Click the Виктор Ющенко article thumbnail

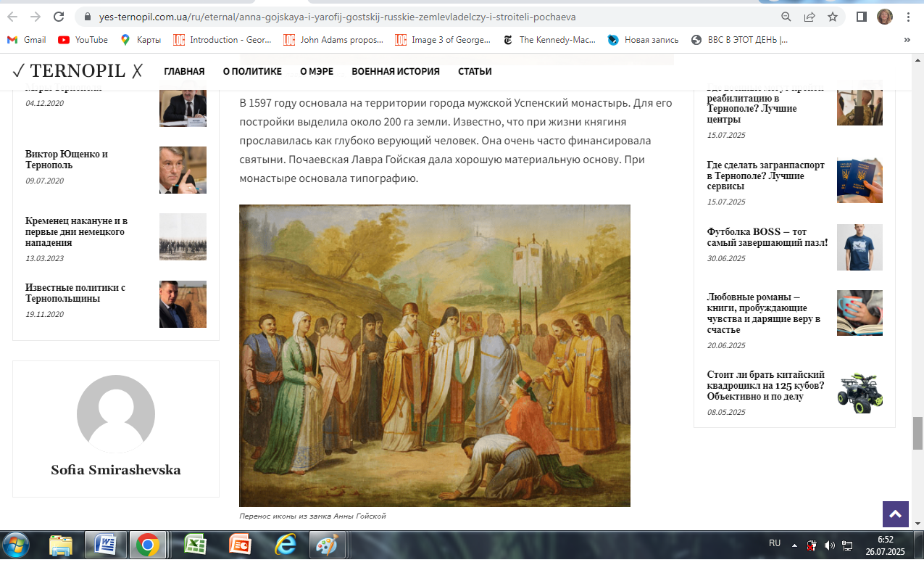pyautogui.click(x=183, y=170)
